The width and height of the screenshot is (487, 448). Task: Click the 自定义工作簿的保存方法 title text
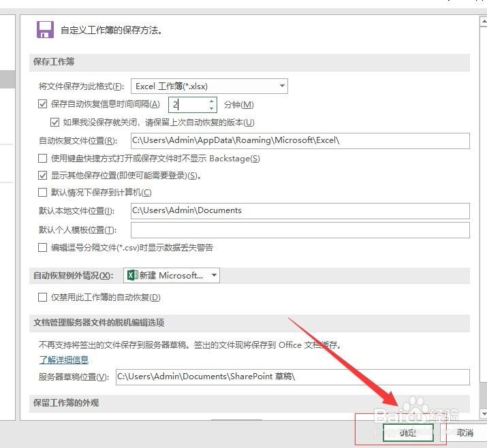pos(111,30)
